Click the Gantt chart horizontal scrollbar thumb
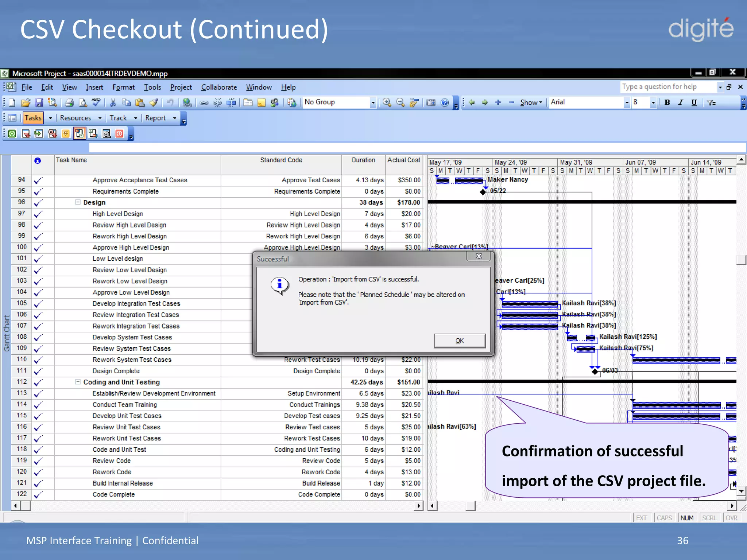Image resolution: width=747 pixels, height=560 pixels. coord(471,506)
